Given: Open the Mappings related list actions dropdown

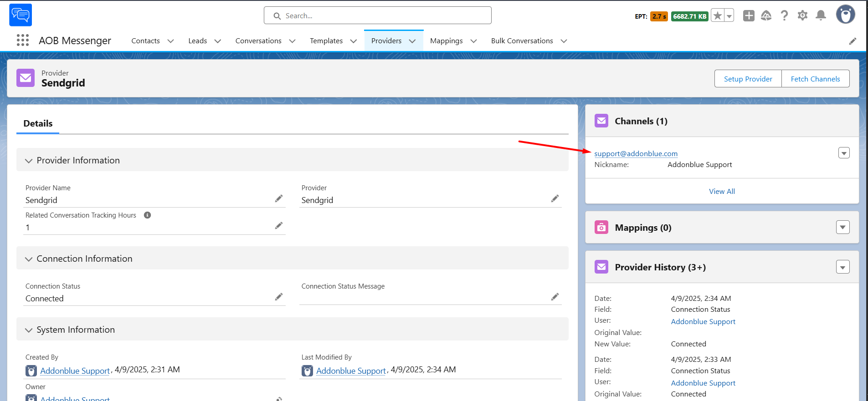Looking at the screenshot, I should [x=843, y=227].
